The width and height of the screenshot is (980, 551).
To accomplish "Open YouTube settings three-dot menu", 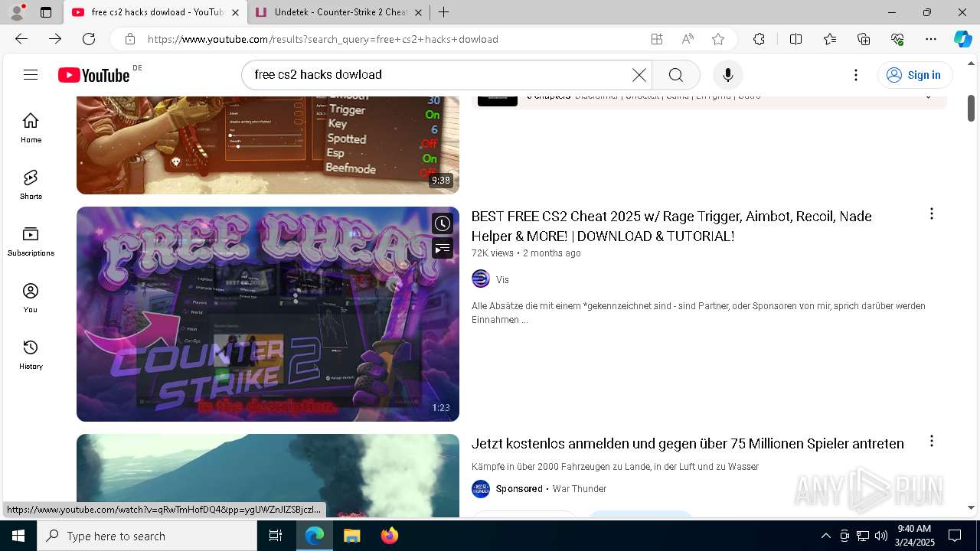I will coord(856,74).
